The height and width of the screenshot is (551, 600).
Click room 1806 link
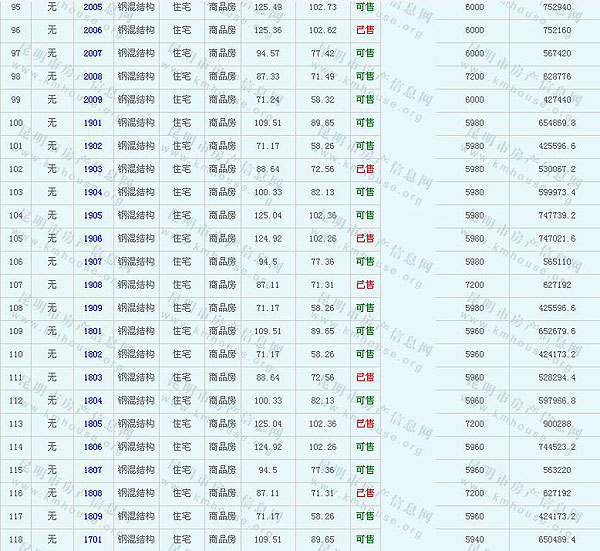(x=92, y=447)
